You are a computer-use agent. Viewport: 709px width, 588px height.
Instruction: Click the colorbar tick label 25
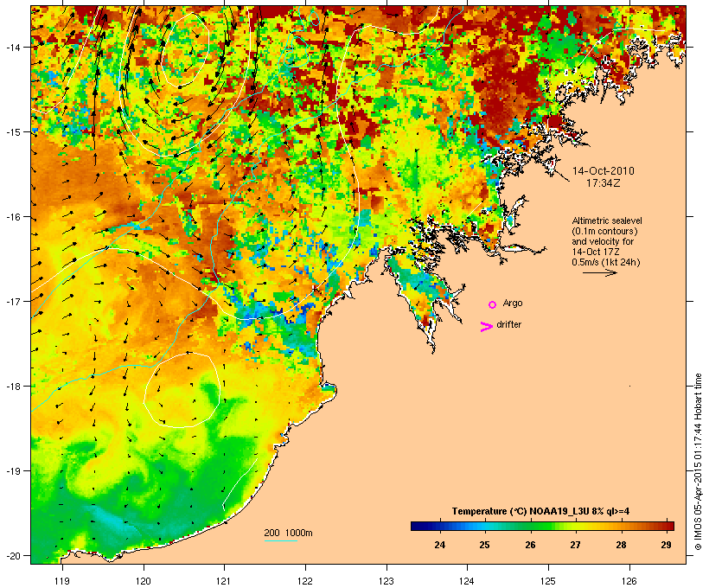484,545
